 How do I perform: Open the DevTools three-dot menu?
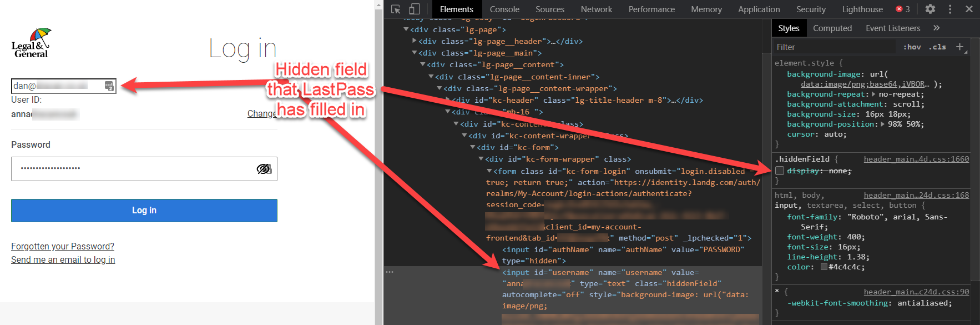949,9
